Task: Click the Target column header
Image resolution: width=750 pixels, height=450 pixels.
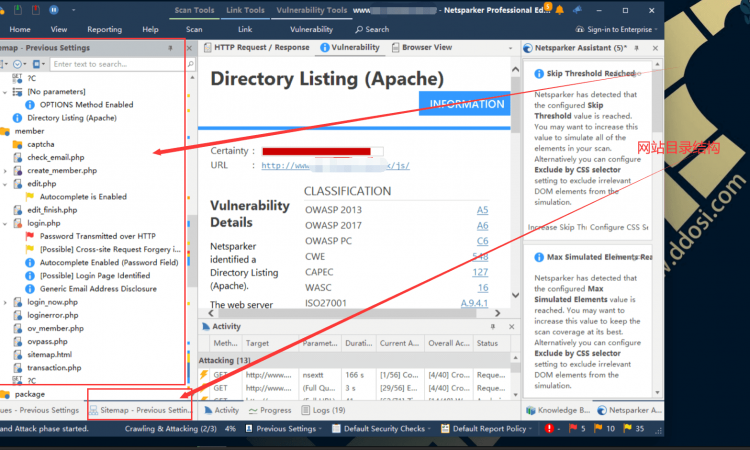Action: 270,343
